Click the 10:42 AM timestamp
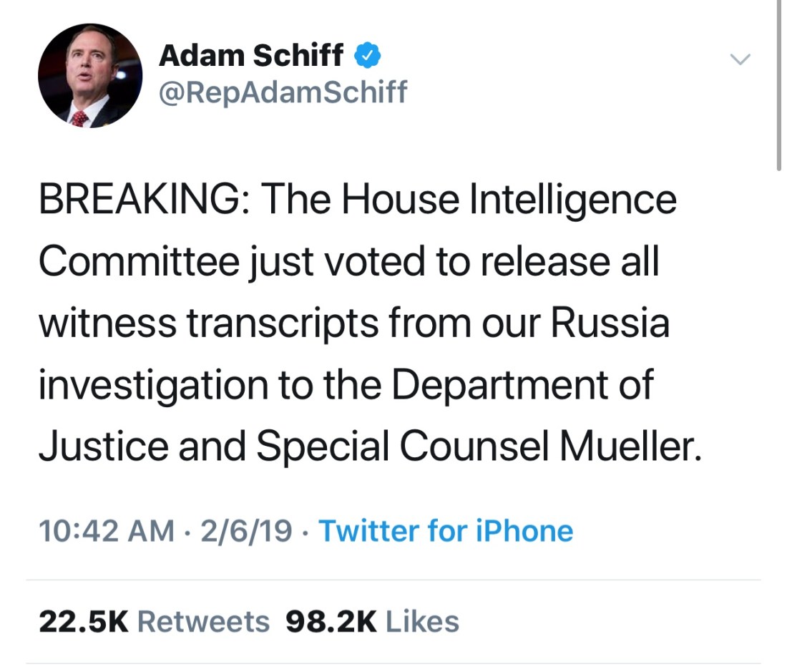The width and height of the screenshot is (787, 672). point(106,531)
